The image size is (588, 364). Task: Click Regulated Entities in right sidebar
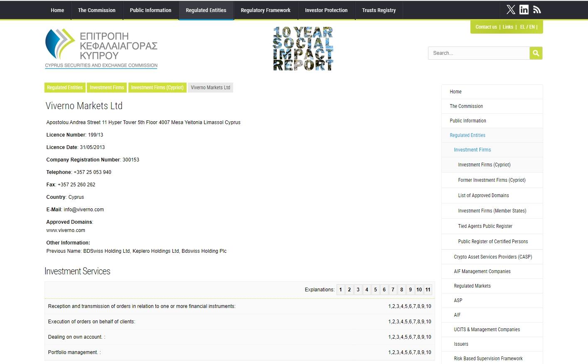(x=492, y=135)
